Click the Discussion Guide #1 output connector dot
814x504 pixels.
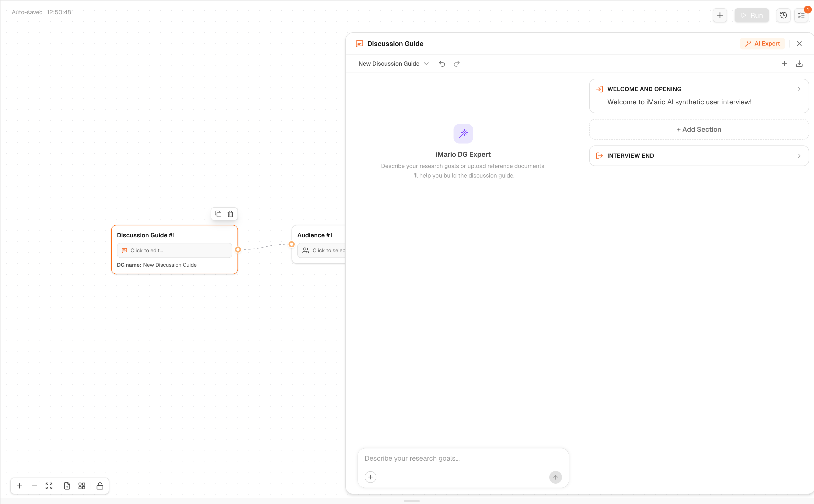pyautogui.click(x=238, y=249)
